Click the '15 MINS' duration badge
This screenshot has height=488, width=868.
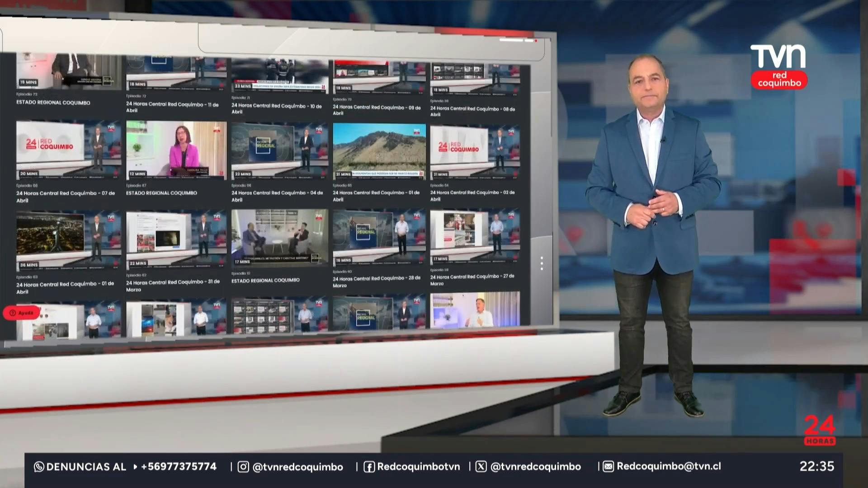tap(28, 82)
